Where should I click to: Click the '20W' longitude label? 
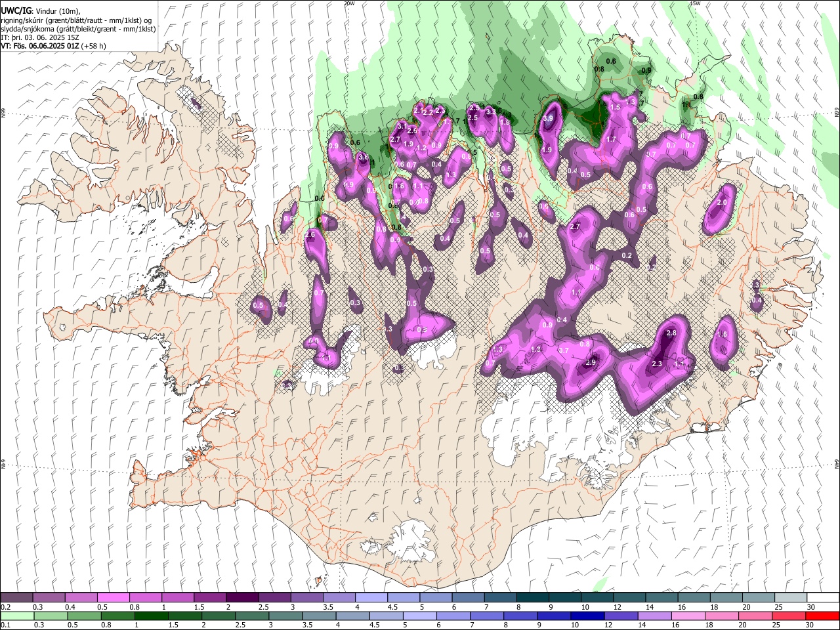pyautogui.click(x=350, y=3)
